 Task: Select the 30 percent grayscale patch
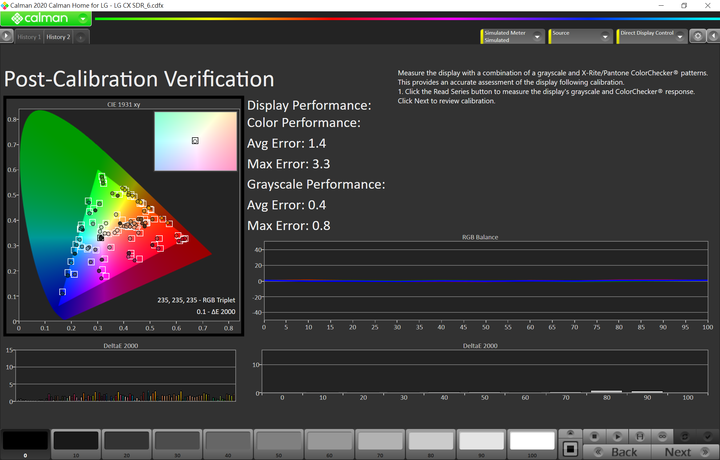click(177, 443)
